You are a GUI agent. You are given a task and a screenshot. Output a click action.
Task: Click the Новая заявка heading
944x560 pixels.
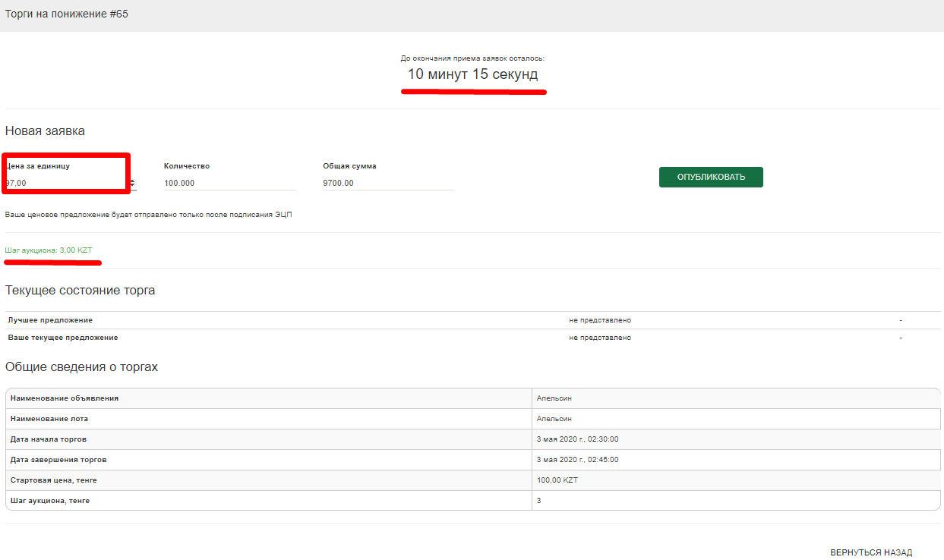point(45,131)
